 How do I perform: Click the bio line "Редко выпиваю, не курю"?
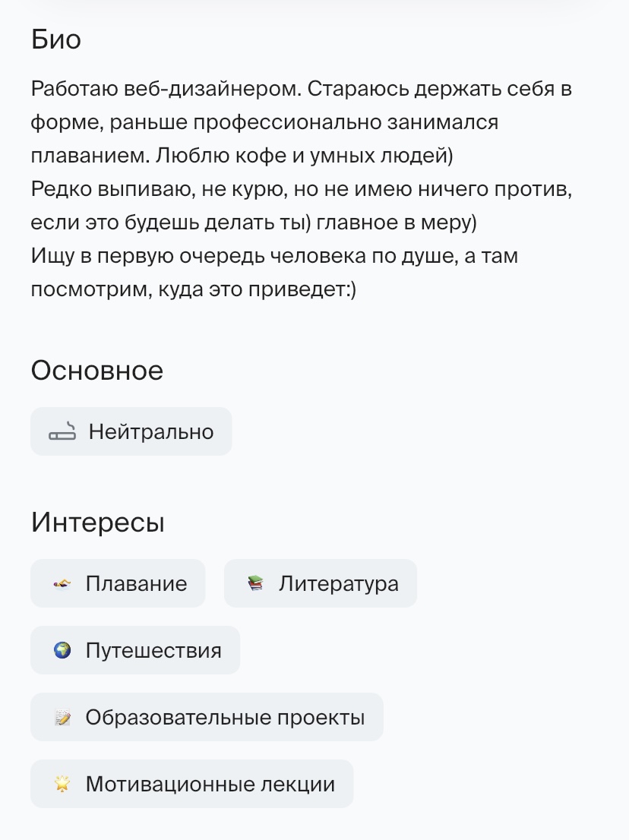pyautogui.click(x=301, y=189)
